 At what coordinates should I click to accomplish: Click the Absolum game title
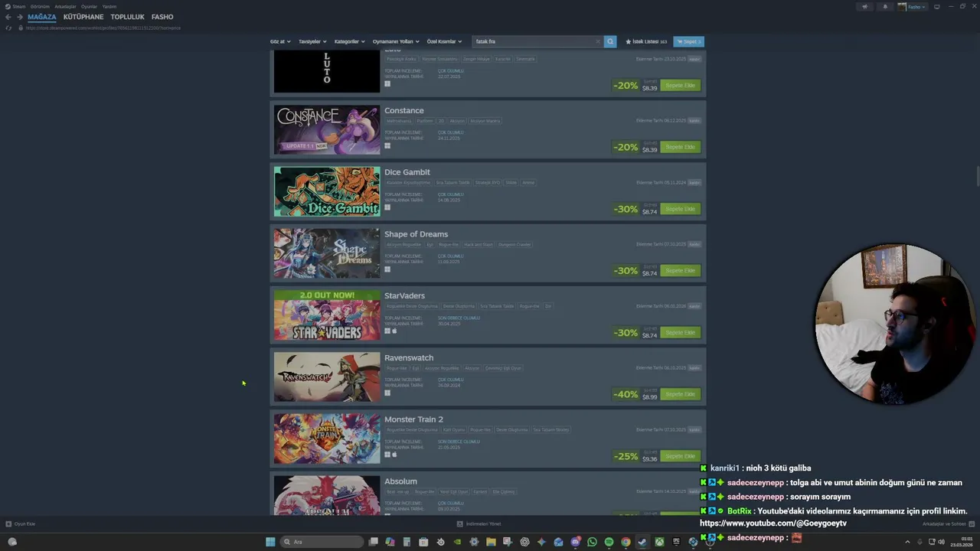click(400, 481)
